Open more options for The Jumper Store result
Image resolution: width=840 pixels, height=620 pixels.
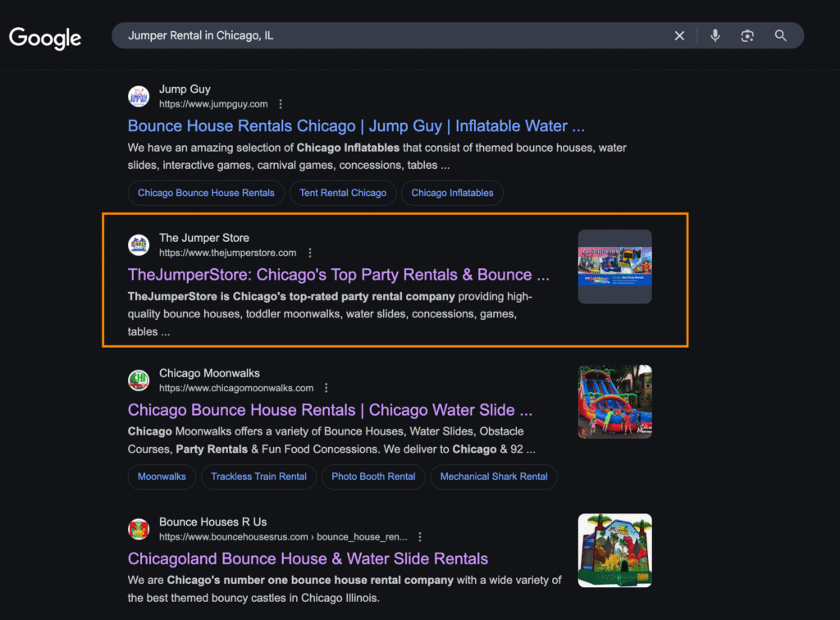(x=309, y=253)
